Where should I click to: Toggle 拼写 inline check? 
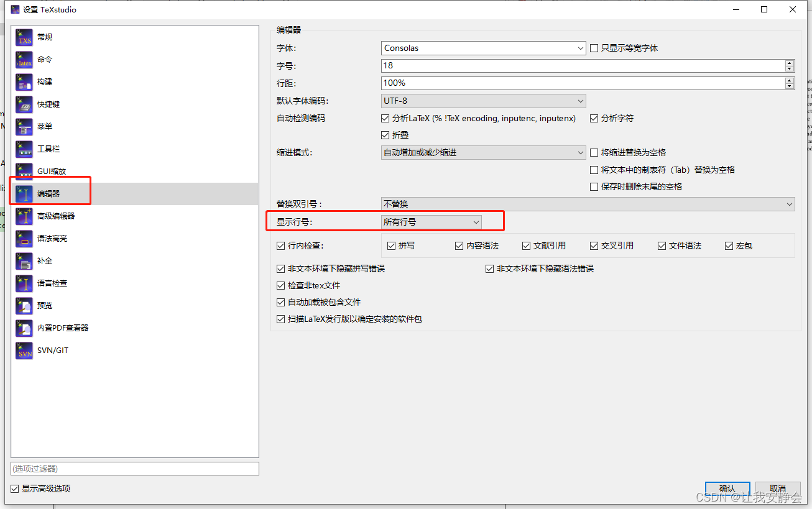(391, 245)
